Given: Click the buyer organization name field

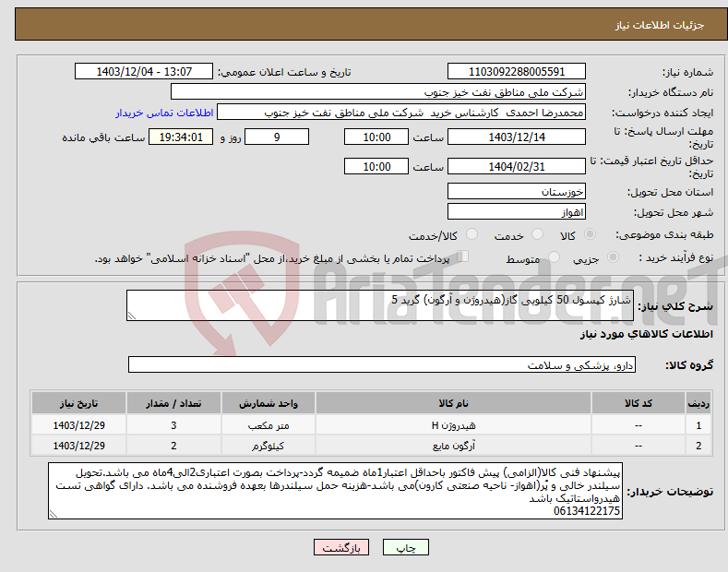Looking at the screenshot, I should 378,92.
